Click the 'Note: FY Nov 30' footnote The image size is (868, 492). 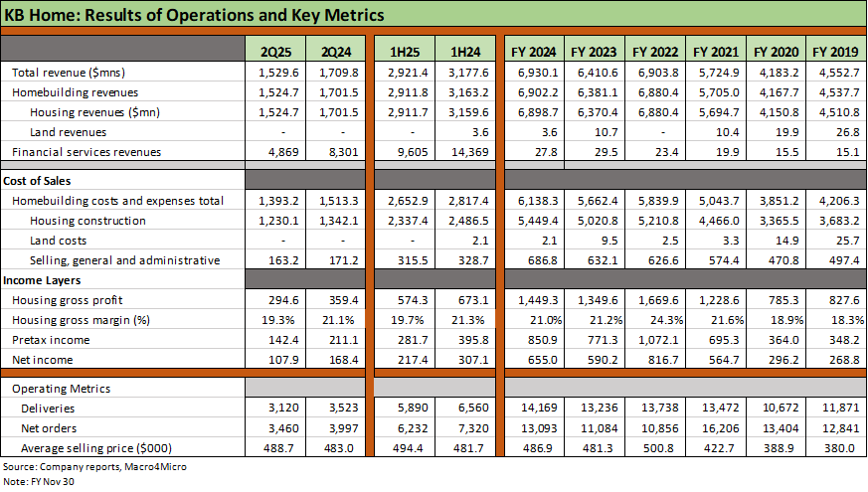tap(38, 481)
